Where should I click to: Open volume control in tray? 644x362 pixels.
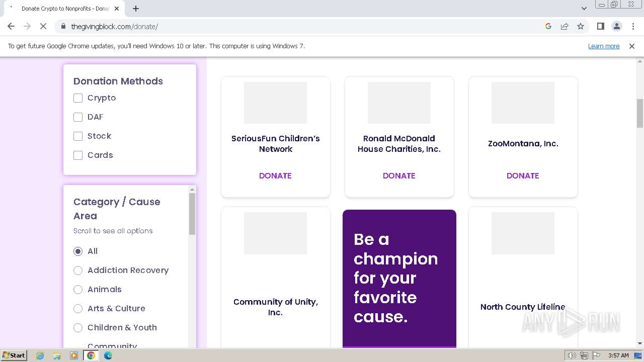coord(572,355)
